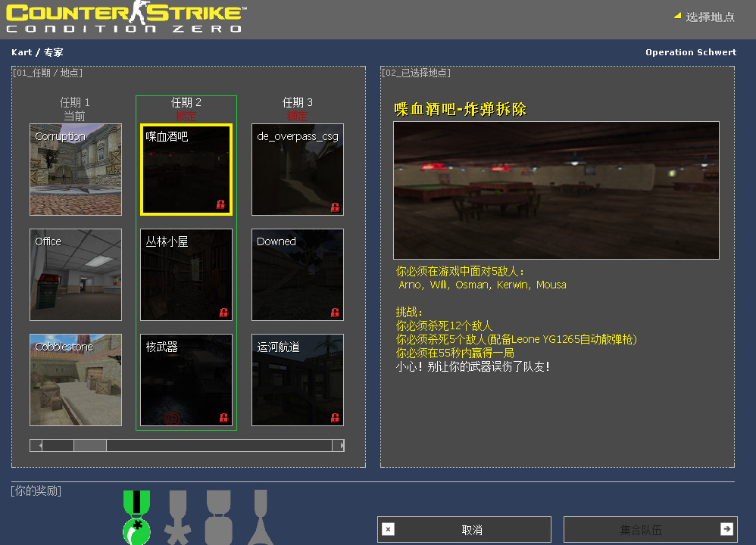Click the '你必须在游戏中面对5敌人' text
Screen dimensions: 756x545
click(460, 271)
